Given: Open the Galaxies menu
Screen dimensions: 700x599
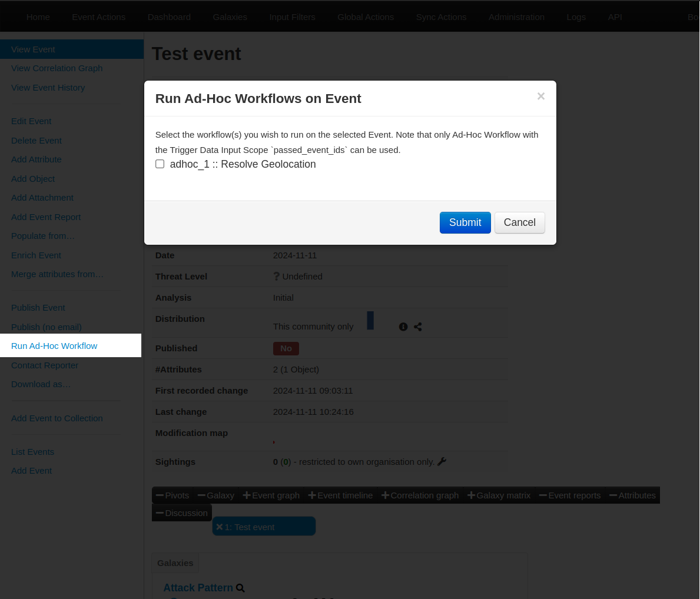Looking at the screenshot, I should pos(230,17).
